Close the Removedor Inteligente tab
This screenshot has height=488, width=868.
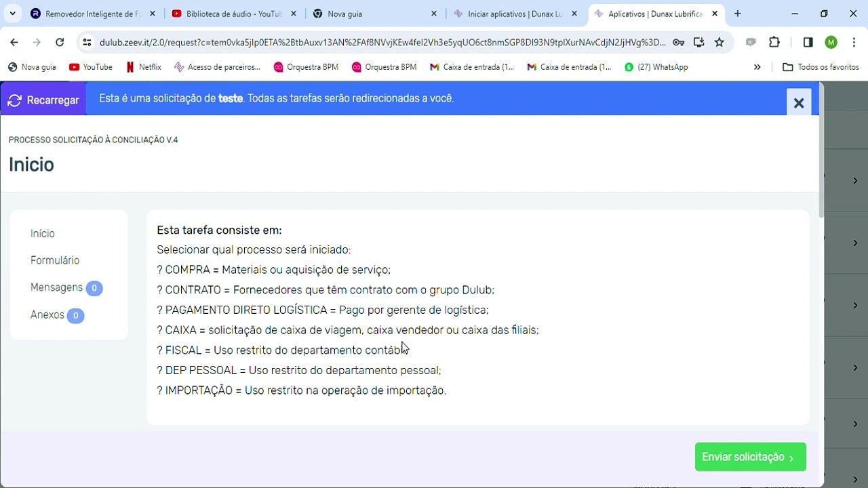(153, 14)
